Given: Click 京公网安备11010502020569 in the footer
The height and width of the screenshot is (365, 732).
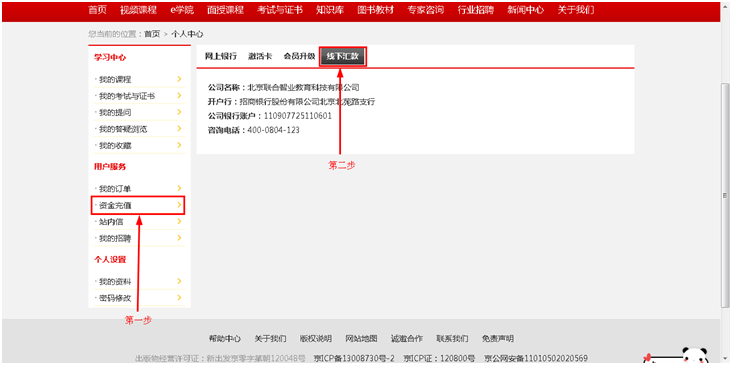Looking at the screenshot, I should (536, 358).
